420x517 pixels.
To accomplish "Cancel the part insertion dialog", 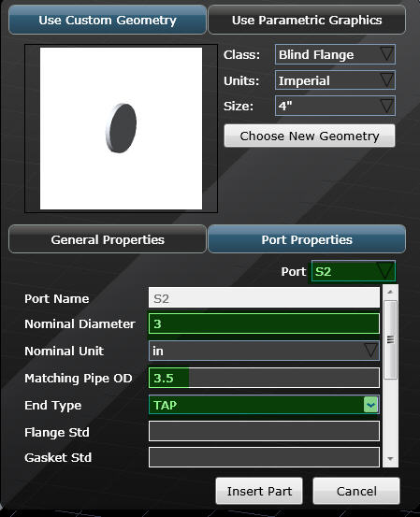I will pos(356,491).
